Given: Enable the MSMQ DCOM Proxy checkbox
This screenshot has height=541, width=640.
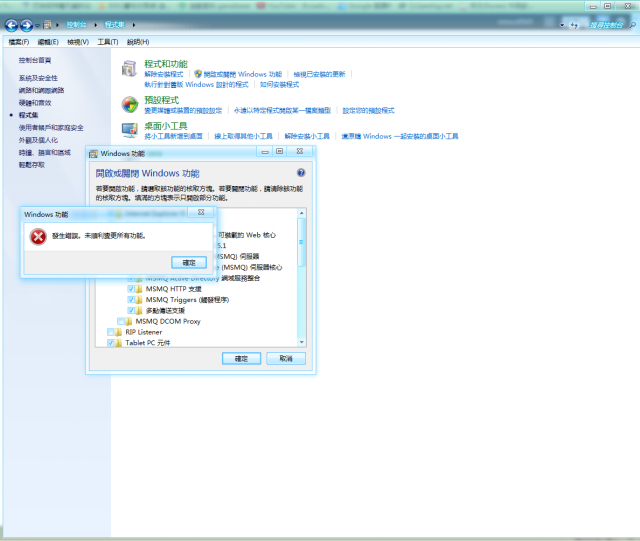Looking at the screenshot, I should 120,321.
